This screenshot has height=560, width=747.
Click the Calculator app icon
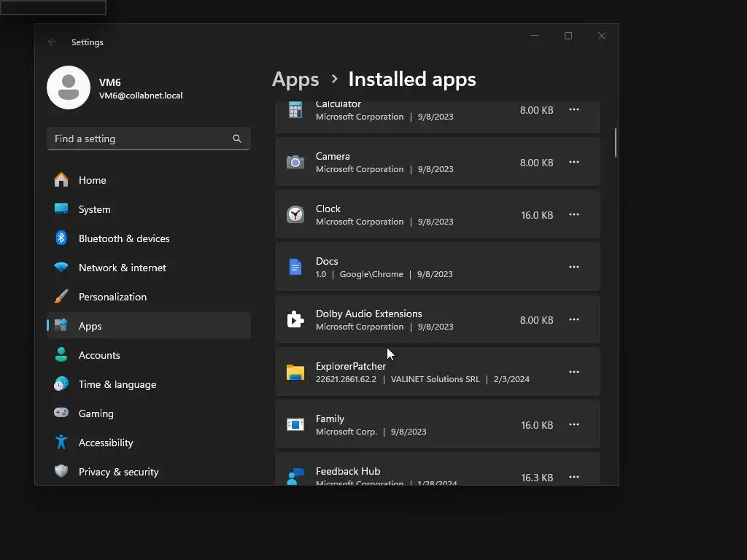295,110
